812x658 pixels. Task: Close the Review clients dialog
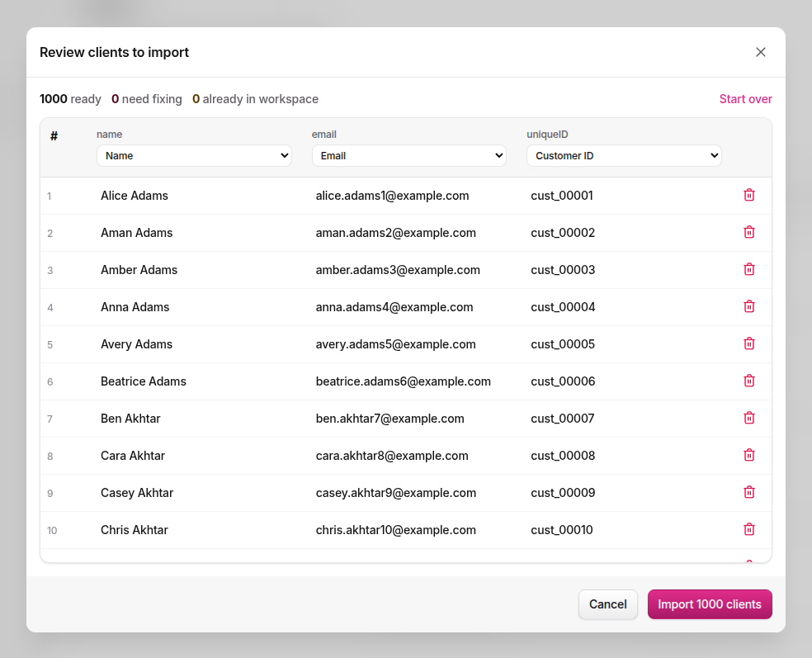coord(760,52)
